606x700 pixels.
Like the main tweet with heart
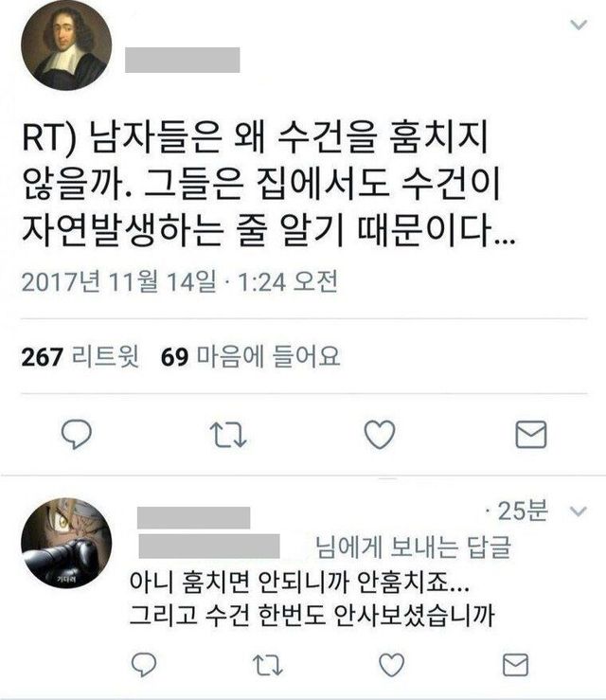(380, 434)
